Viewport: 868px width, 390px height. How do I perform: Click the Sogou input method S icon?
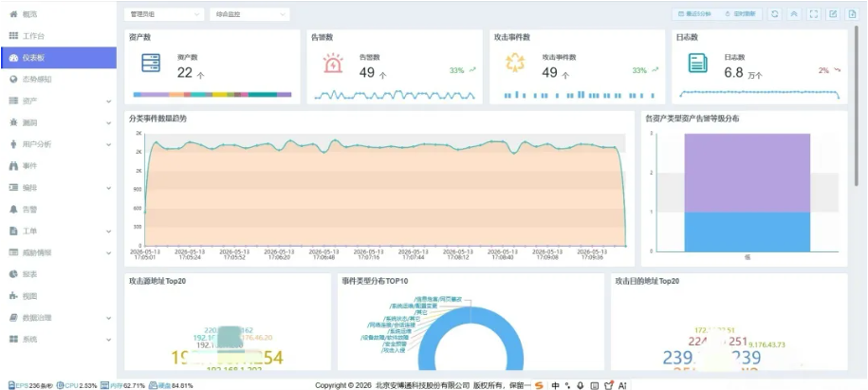[x=539, y=385]
